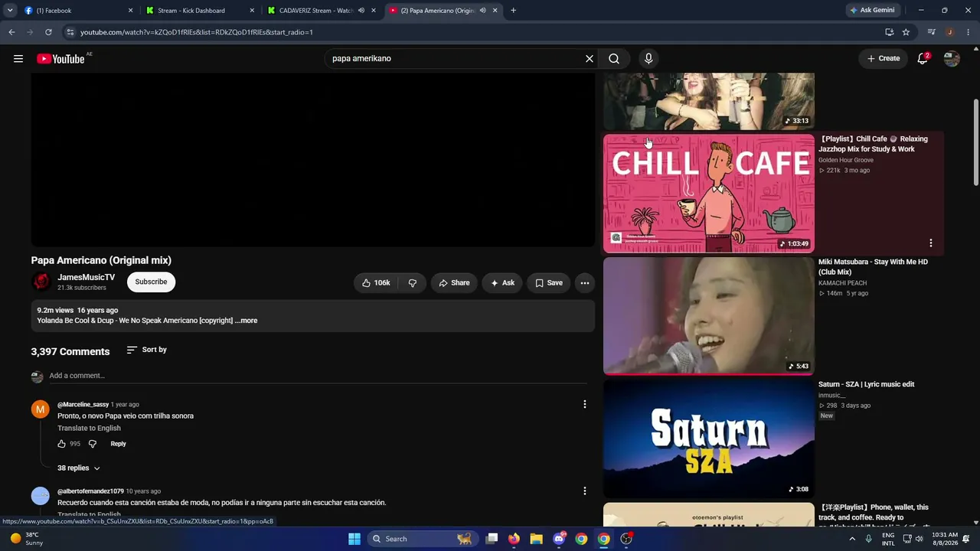
Task: Open Discord from the taskbar
Action: [x=559, y=539]
